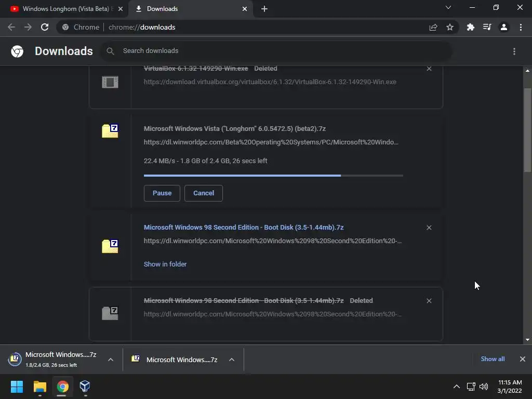Click the scrollbar down arrow

pyautogui.click(x=527, y=340)
